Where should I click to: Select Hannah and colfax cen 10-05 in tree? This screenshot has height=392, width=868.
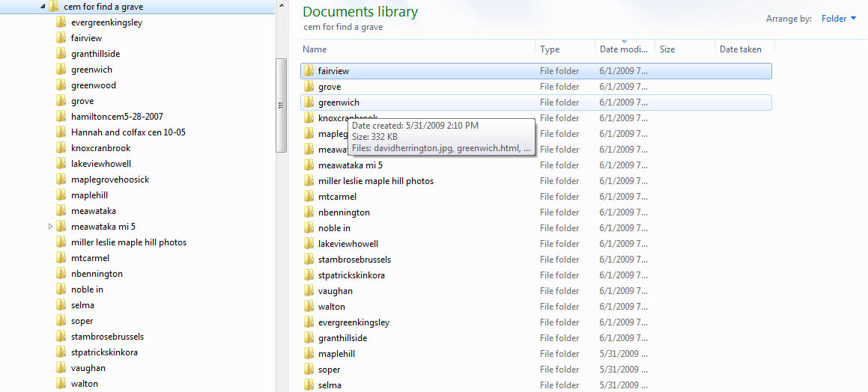pos(128,132)
